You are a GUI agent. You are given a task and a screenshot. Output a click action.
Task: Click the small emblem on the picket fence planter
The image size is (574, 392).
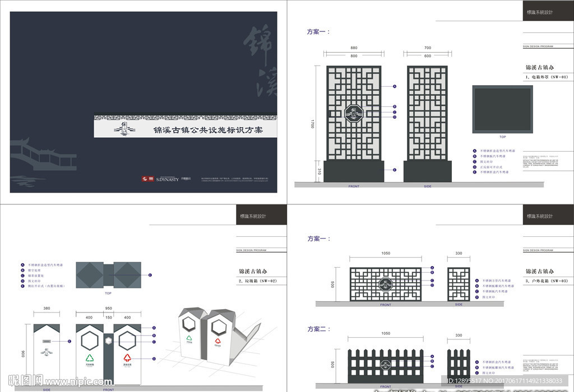pos(385,365)
